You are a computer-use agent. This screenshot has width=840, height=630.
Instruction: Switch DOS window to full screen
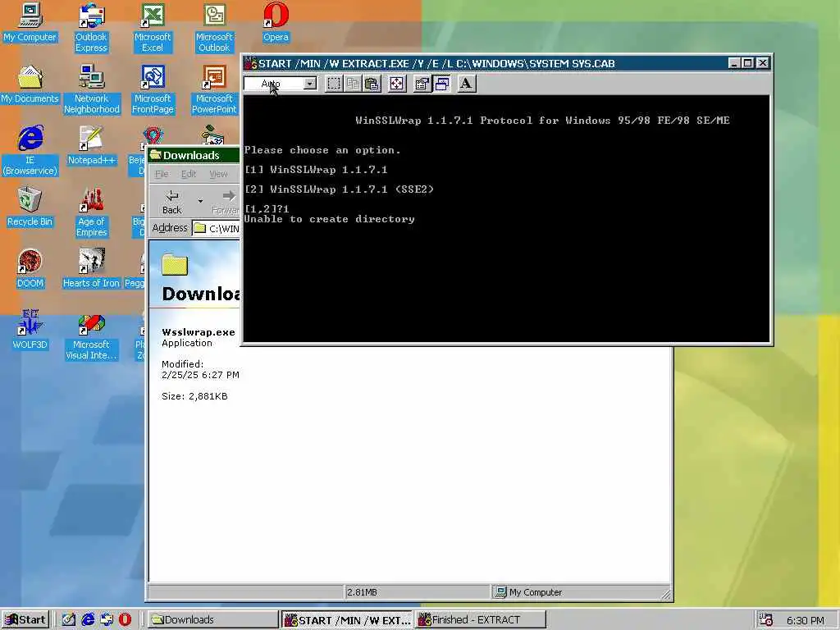[x=396, y=84]
